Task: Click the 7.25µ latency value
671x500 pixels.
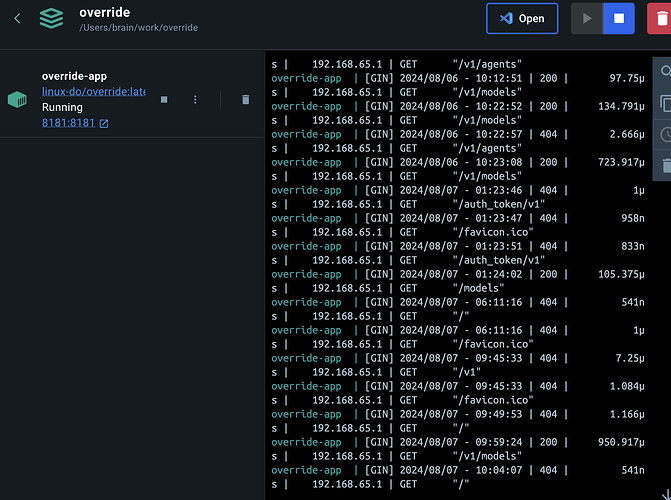Action: pos(630,358)
